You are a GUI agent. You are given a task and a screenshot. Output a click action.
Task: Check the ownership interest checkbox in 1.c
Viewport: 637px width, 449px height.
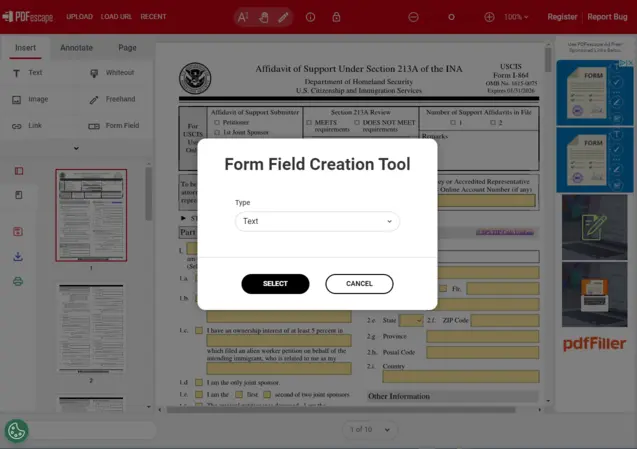pos(199,330)
